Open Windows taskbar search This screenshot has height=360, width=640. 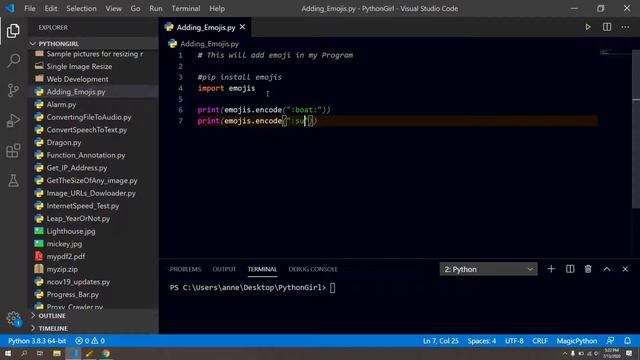24,353
